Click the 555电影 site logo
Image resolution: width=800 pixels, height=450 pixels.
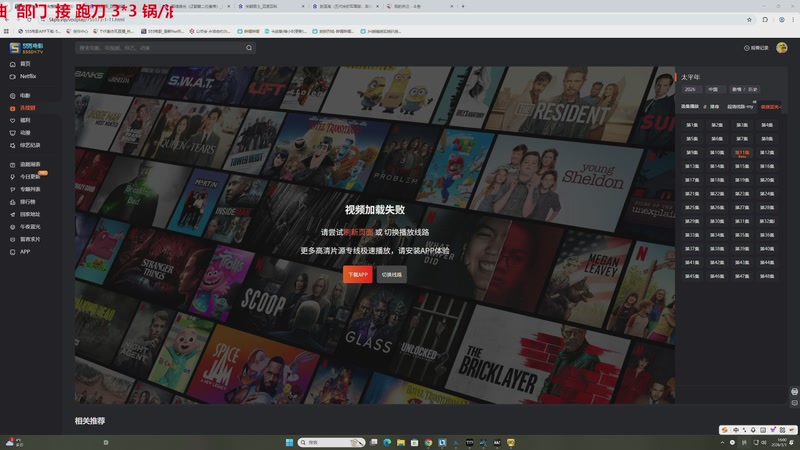[27, 48]
